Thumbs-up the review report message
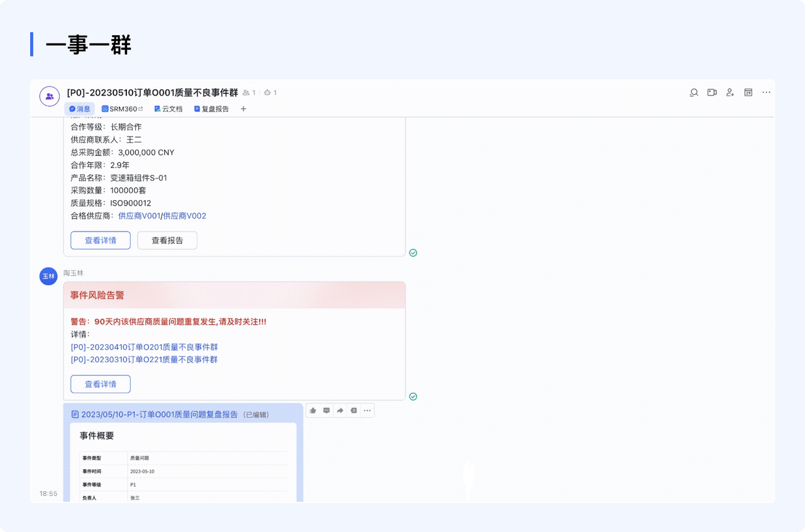Image resolution: width=805 pixels, height=532 pixels. 313,411
